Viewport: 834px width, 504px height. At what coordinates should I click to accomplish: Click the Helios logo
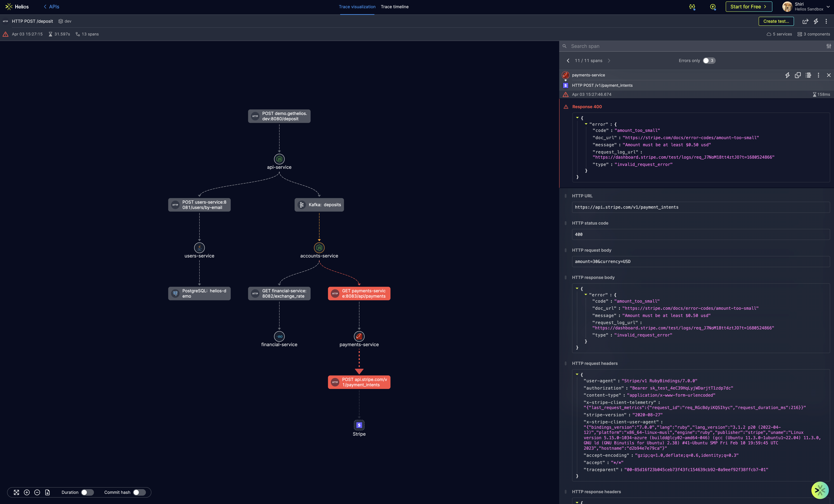17,7
